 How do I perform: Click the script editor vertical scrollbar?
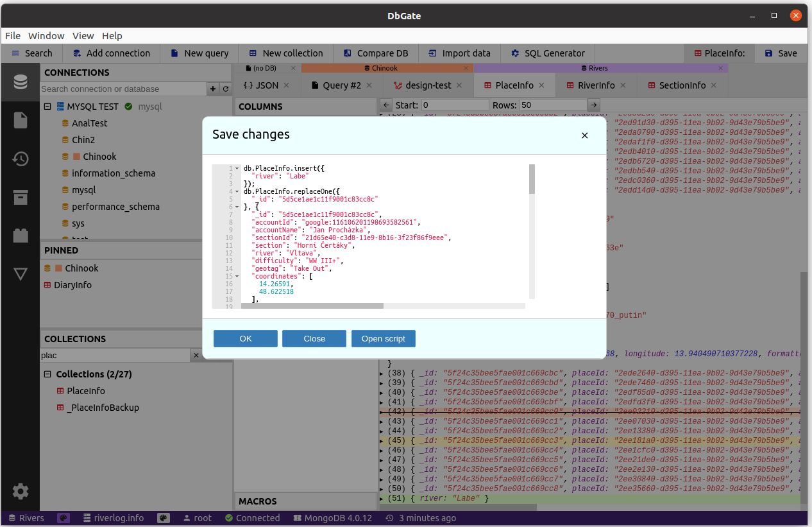532,179
